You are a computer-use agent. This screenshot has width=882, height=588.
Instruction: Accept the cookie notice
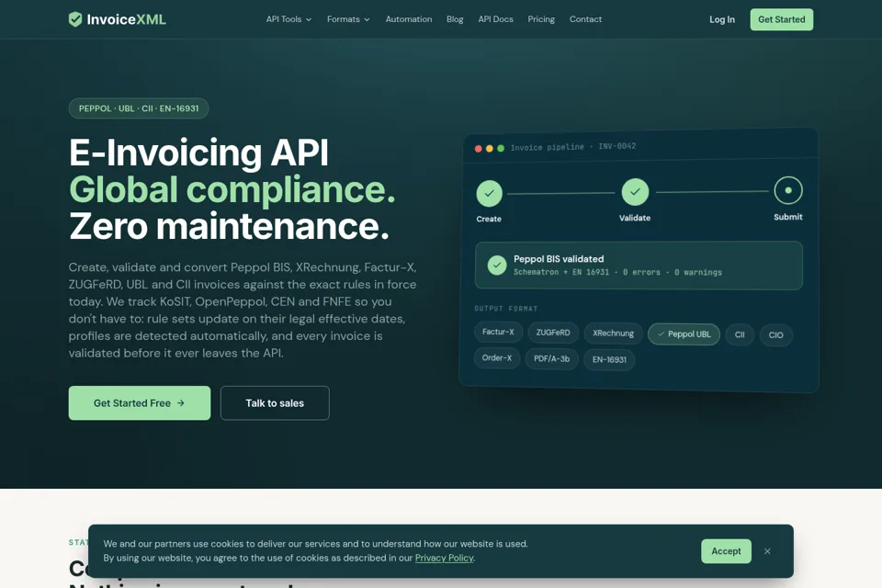point(726,551)
